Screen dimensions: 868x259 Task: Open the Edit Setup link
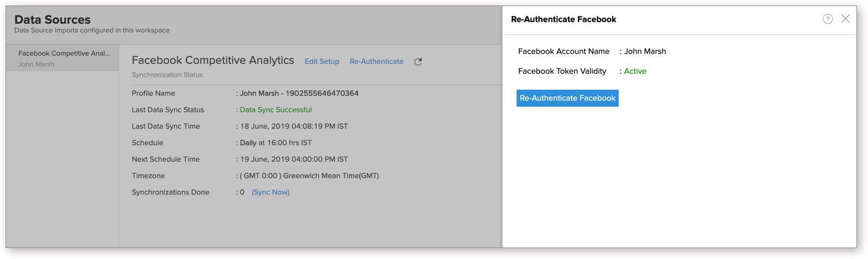pyautogui.click(x=322, y=62)
